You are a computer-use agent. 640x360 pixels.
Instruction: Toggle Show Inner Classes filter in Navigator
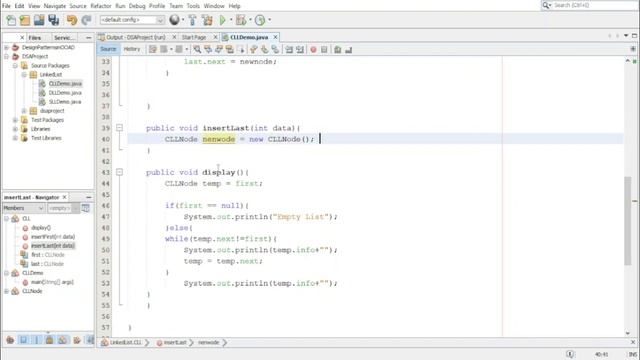(62, 340)
